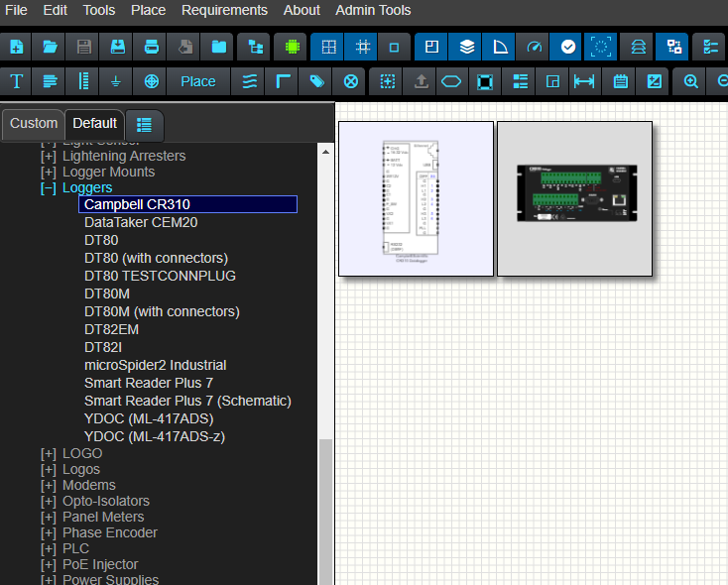Toggle the quarter-arc angle button
The height and width of the screenshot is (585, 728).
[x=500, y=47]
